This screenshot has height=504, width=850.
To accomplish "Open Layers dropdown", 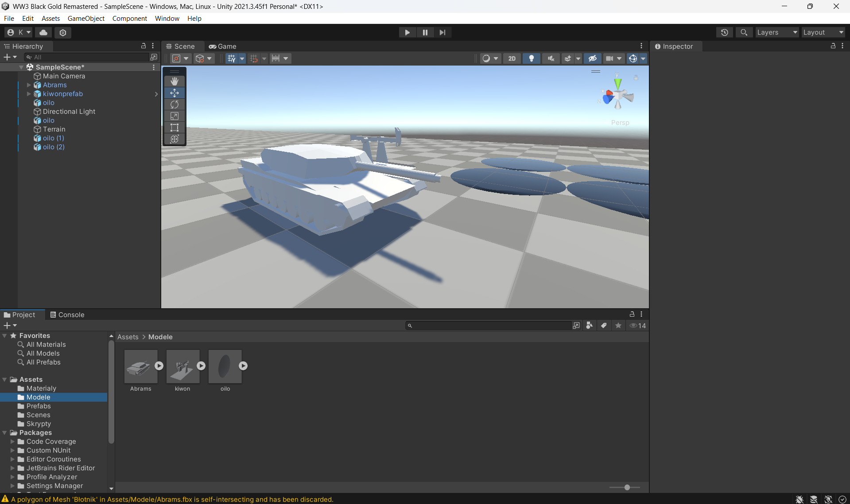I will pyautogui.click(x=777, y=32).
